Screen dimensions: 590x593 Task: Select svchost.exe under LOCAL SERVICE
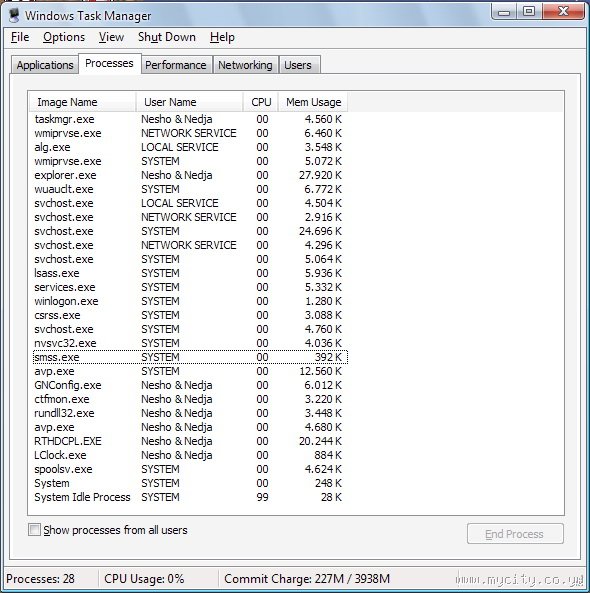pyautogui.click(x=190, y=203)
